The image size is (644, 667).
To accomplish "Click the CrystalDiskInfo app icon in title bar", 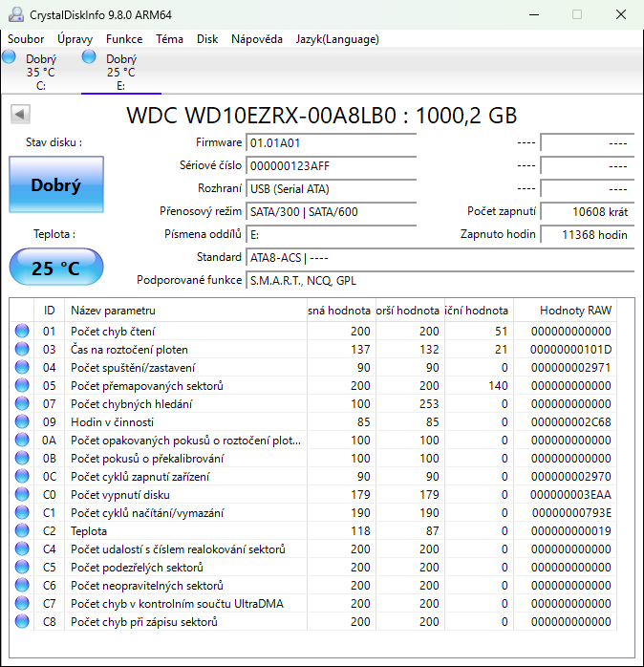I will coord(15,14).
